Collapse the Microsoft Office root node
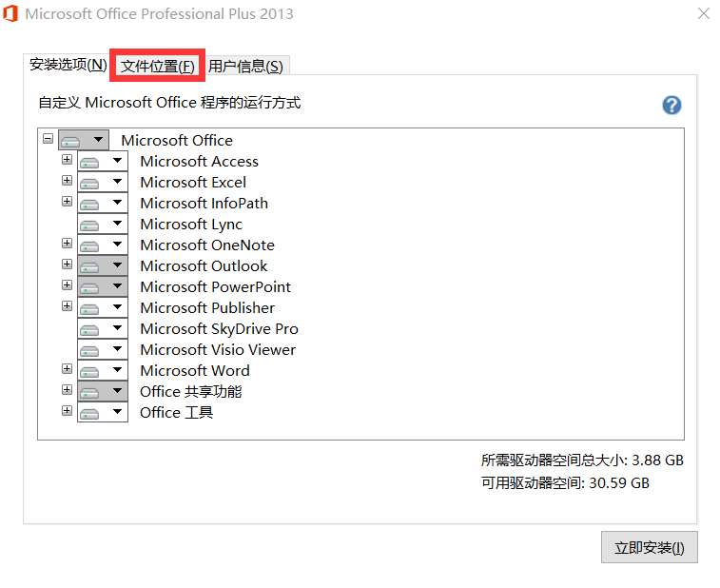720x588 pixels. coord(48,138)
